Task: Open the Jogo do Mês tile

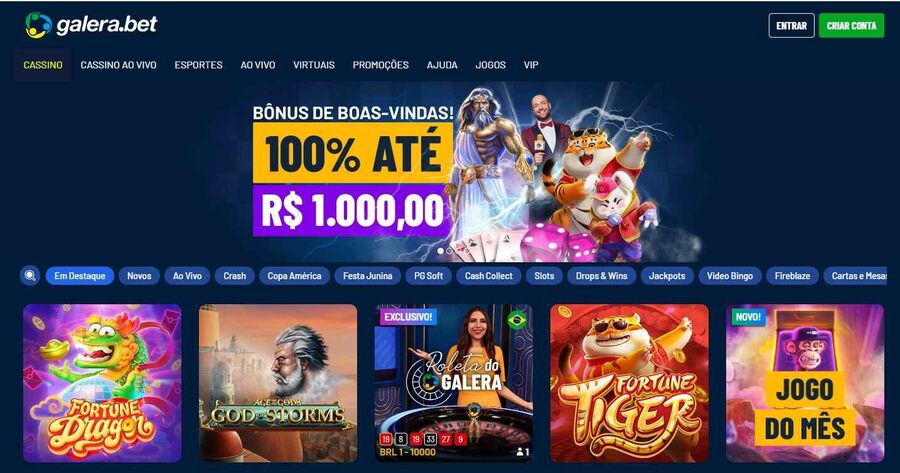Action: (x=805, y=383)
